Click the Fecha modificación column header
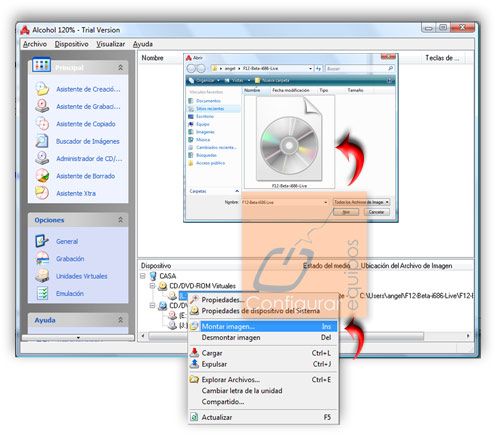 tap(291, 90)
